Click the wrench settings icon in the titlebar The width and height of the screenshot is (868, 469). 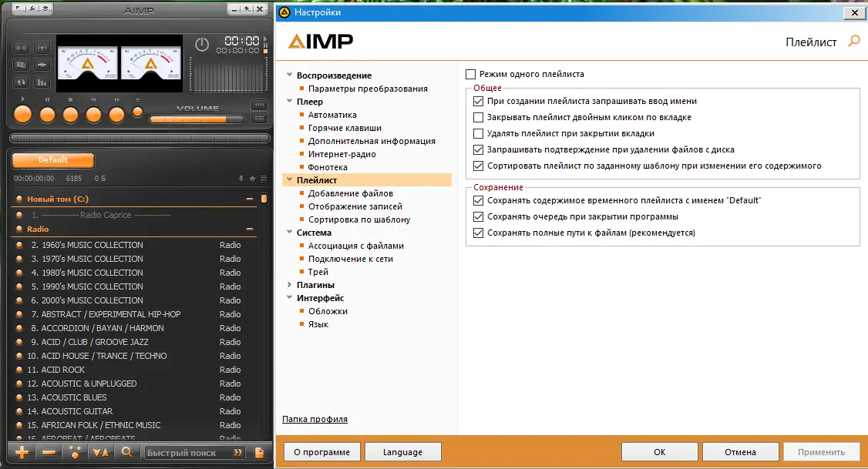[32, 9]
